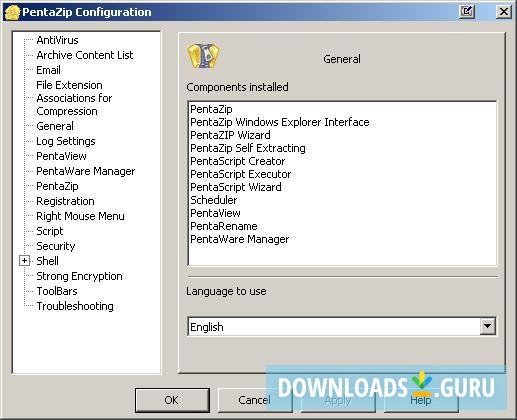Click the PentaZip zipper logo in General panel

click(x=204, y=56)
